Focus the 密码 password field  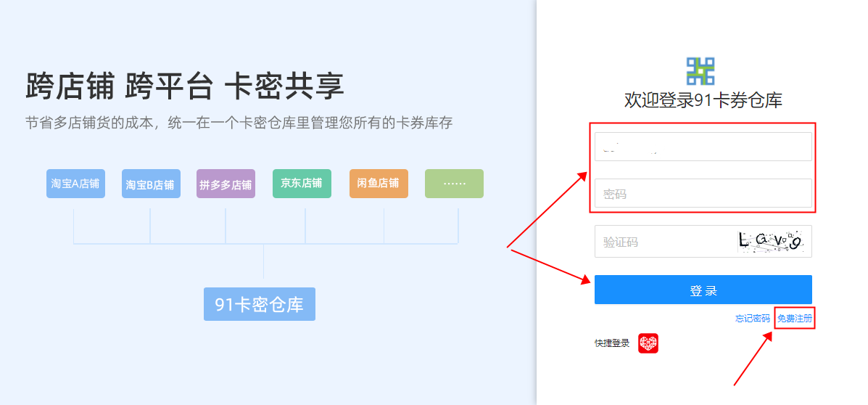pyautogui.click(x=703, y=193)
